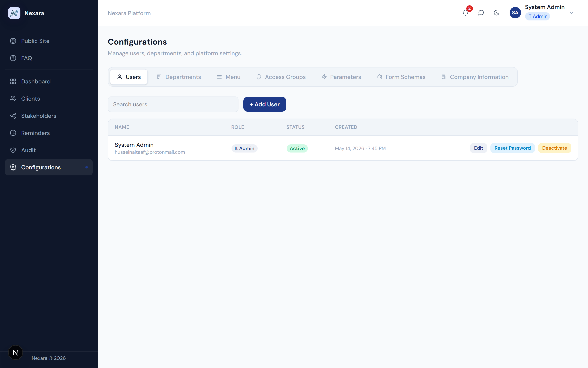Viewport: 588px width, 368px height.
Task: Deactivate the System Admin user
Action: [x=555, y=148]
